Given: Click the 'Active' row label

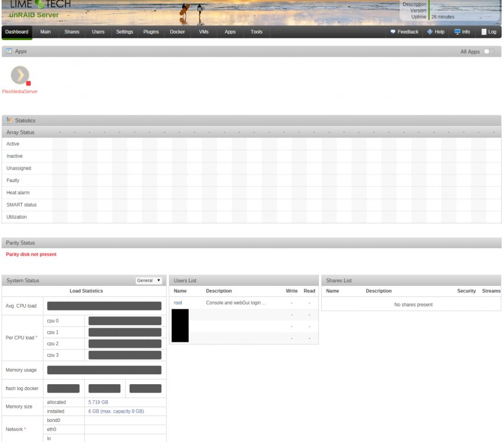Looking at the screenshot, I should pos(13,144).
